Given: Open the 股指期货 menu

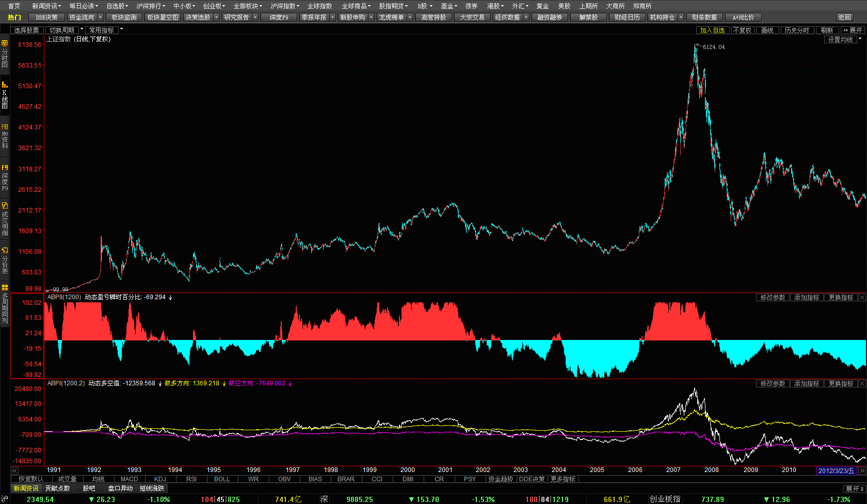Looking at the screenshot, I should click(393, 6).
